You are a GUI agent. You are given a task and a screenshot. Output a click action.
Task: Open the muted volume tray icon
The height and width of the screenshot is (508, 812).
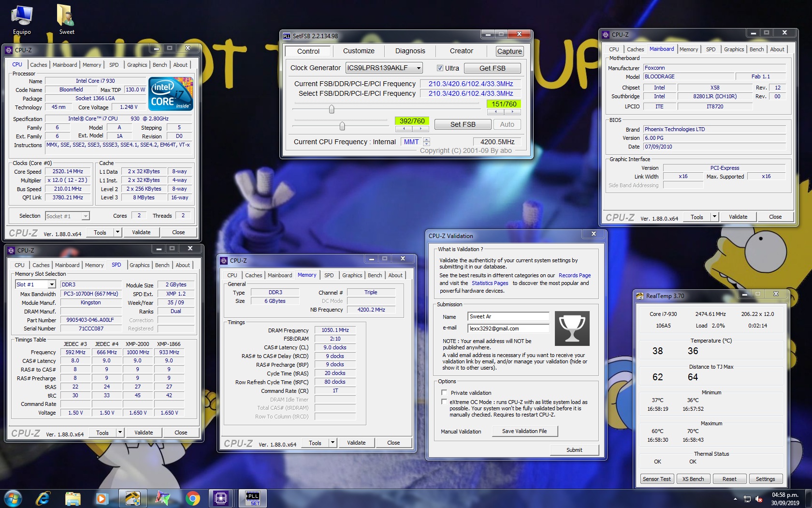tap(759, 499)
